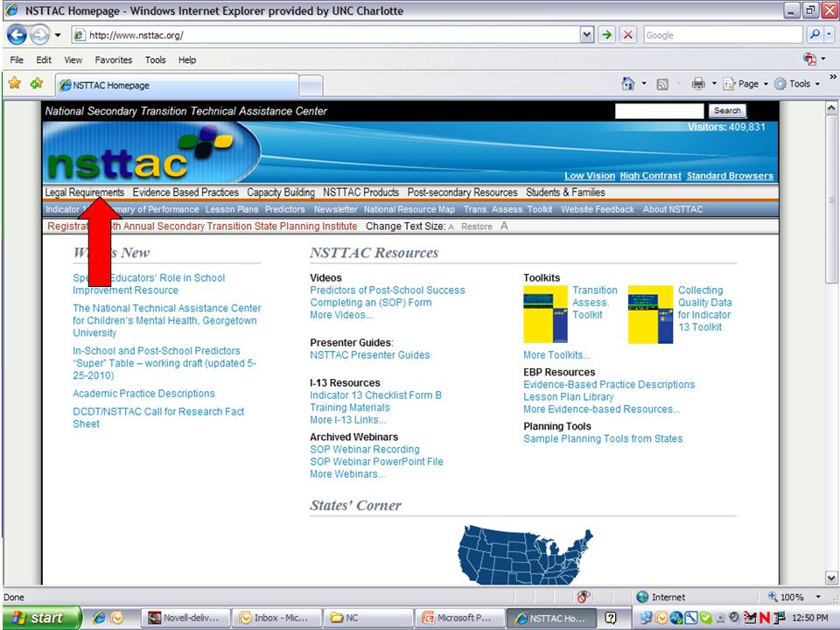Open Capacity Building navigation item

click(281, 192)
